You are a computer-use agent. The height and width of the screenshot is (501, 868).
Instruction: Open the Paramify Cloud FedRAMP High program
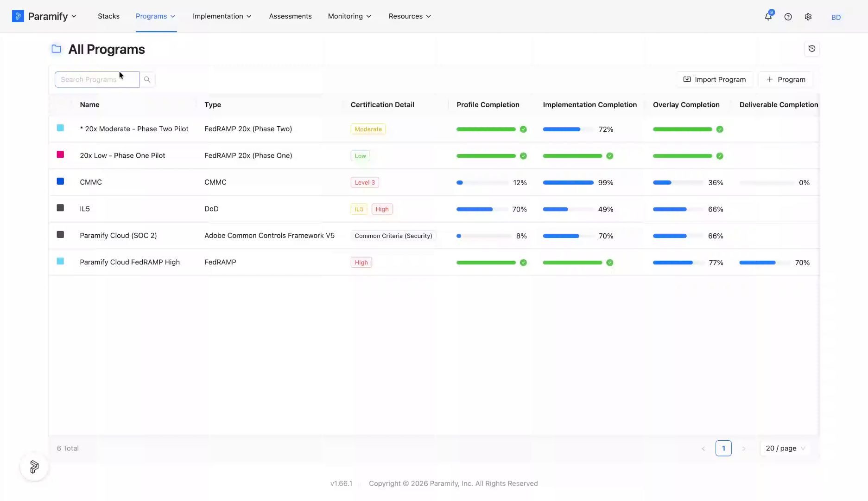pos(130,262)
